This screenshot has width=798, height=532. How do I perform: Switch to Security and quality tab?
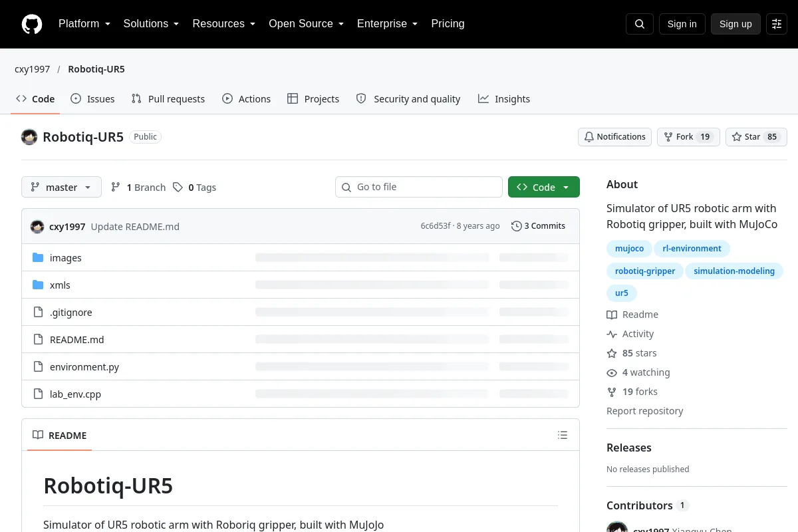[x=408, y=98]
